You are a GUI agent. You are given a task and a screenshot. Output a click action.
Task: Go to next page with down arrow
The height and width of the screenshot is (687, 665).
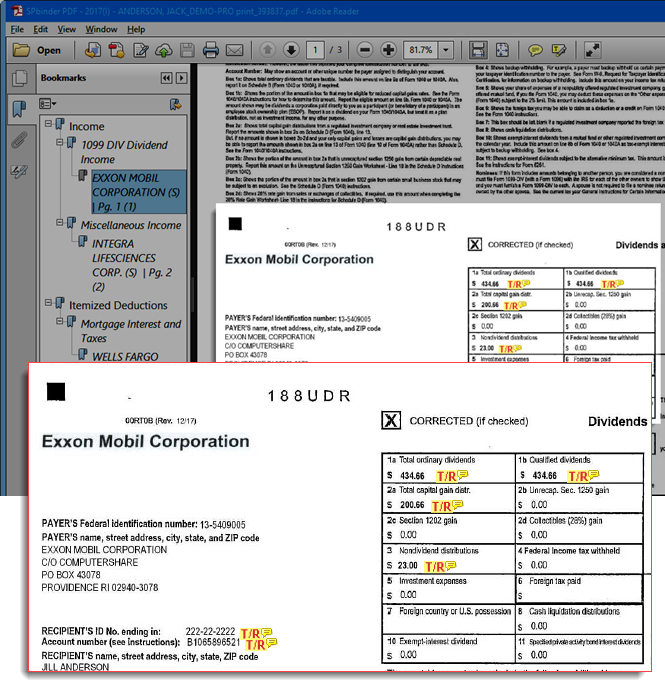(290, 50)
